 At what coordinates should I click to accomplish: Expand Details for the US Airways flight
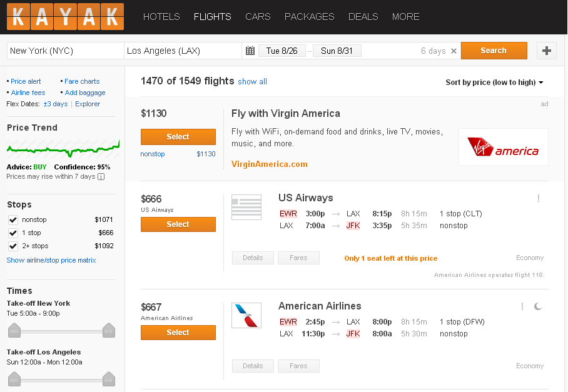[253, 258]
